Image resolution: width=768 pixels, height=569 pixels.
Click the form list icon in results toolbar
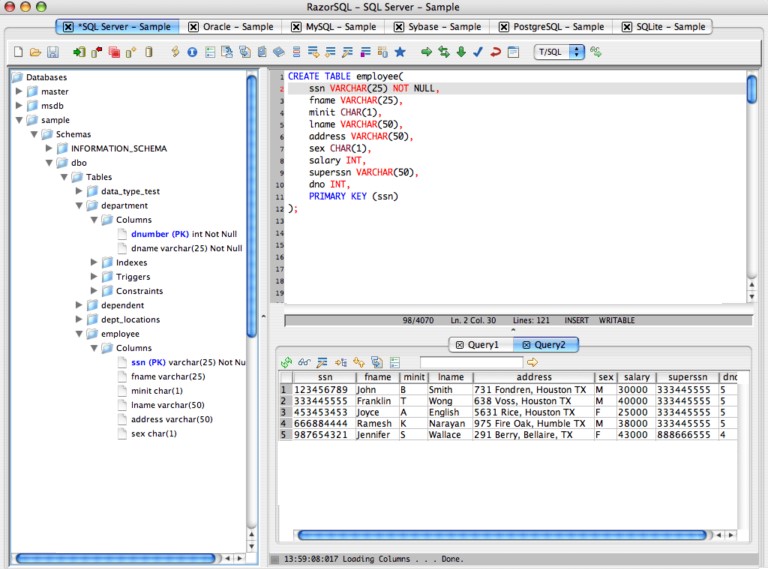coord(395,362)
